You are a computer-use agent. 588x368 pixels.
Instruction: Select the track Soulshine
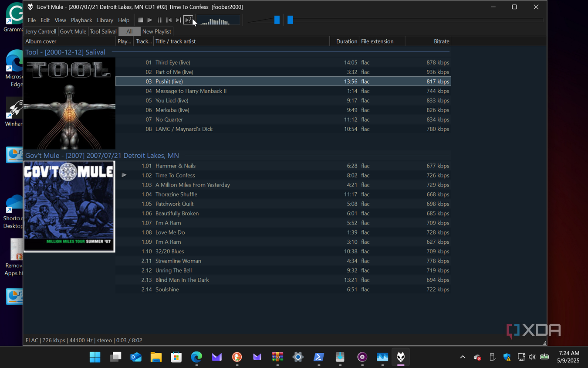point(283,290)
